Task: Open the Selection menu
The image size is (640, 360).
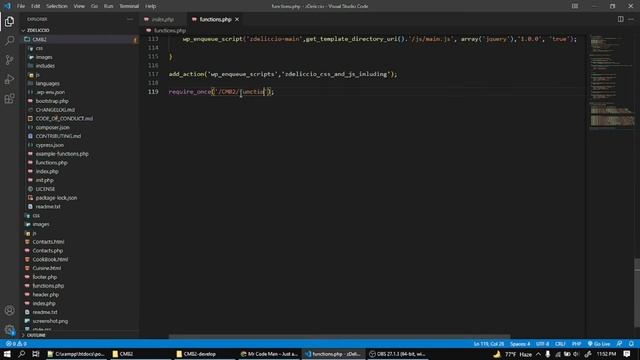Action: [x=57, y=6]
